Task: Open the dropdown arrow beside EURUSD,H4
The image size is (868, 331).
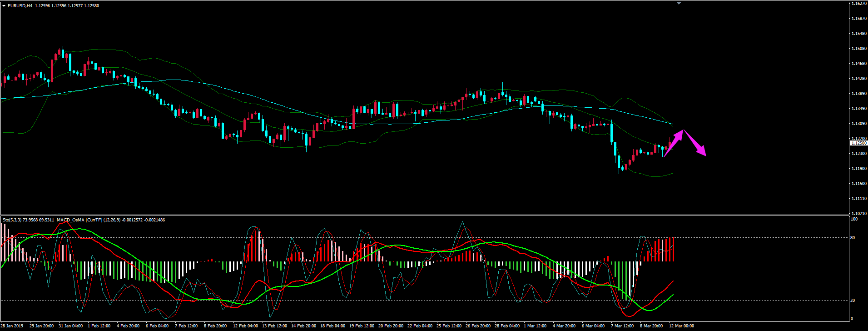Action: (4, 6)
